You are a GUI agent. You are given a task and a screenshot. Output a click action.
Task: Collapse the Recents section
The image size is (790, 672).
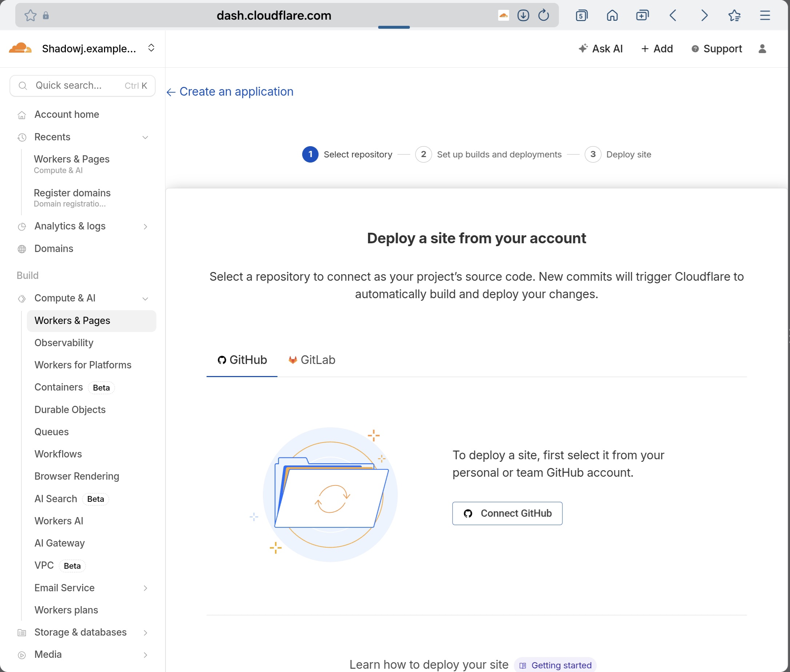point(145,137)
